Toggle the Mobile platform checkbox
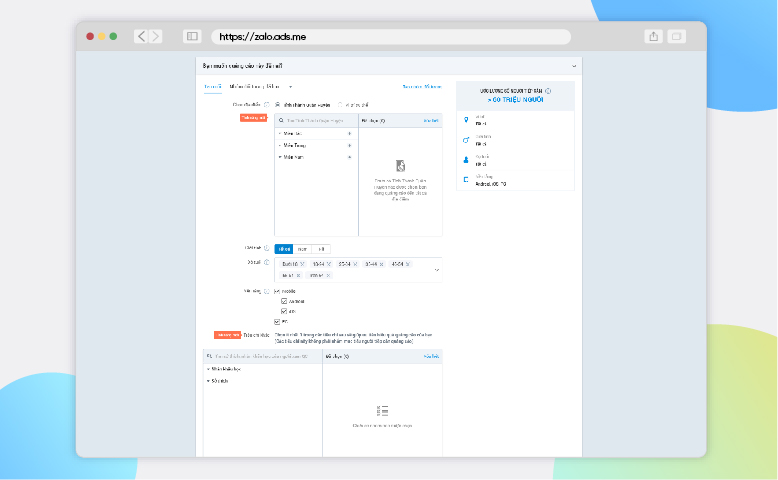Screen dimensions: 778x480 pyautogui.click(x=277, y=291)
